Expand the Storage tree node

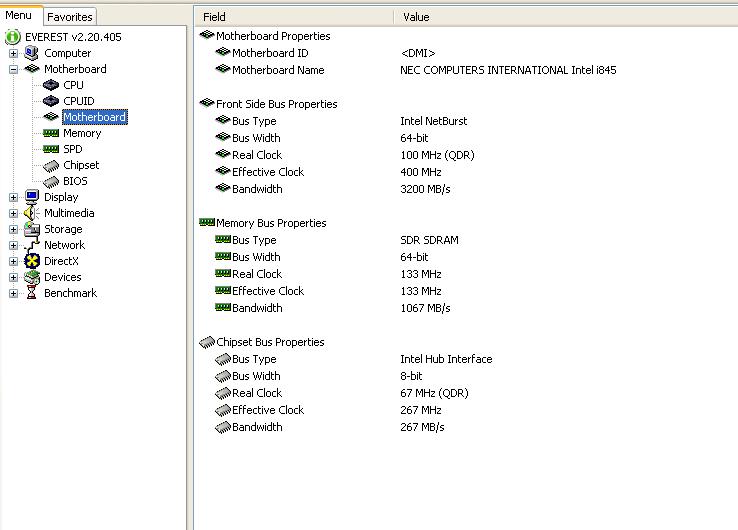click(14, 229)
